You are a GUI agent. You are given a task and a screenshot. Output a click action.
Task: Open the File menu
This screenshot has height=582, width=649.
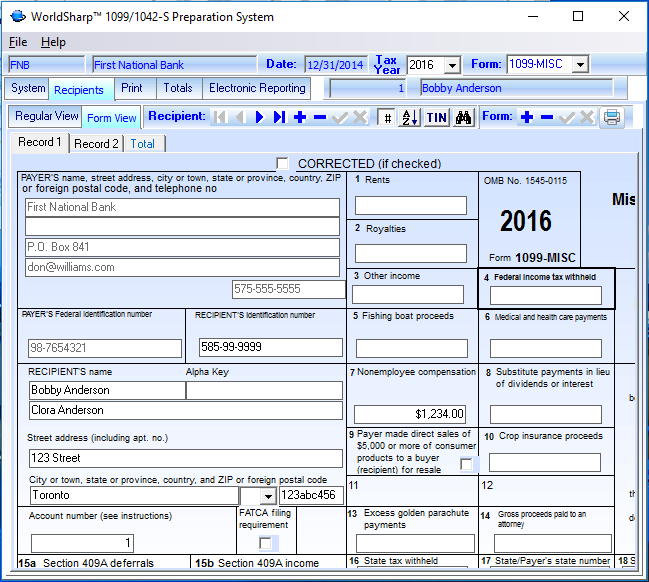point(18,42)
